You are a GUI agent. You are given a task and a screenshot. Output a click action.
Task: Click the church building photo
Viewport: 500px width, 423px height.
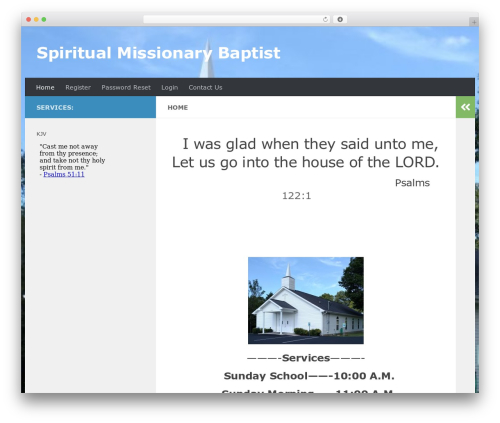coord(306,300)
